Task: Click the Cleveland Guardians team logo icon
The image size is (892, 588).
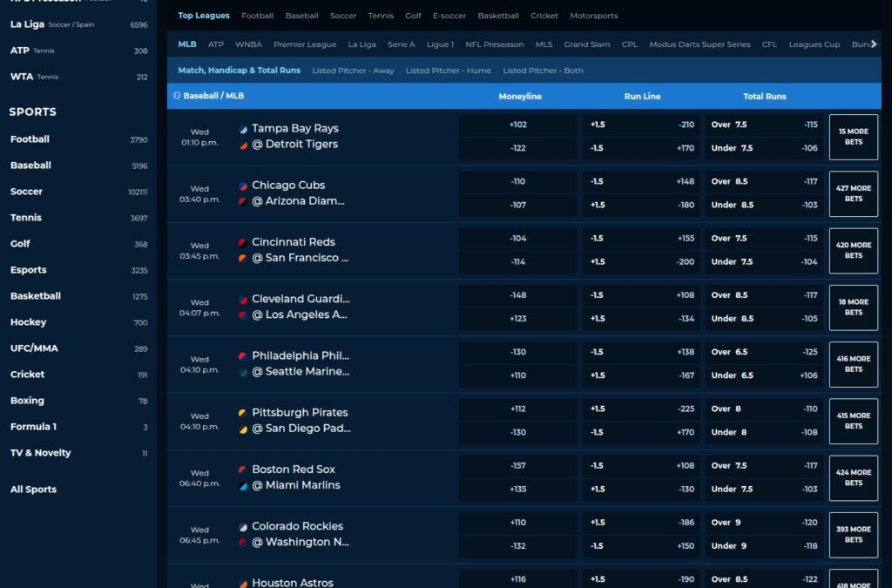Action: pos(243,300)
